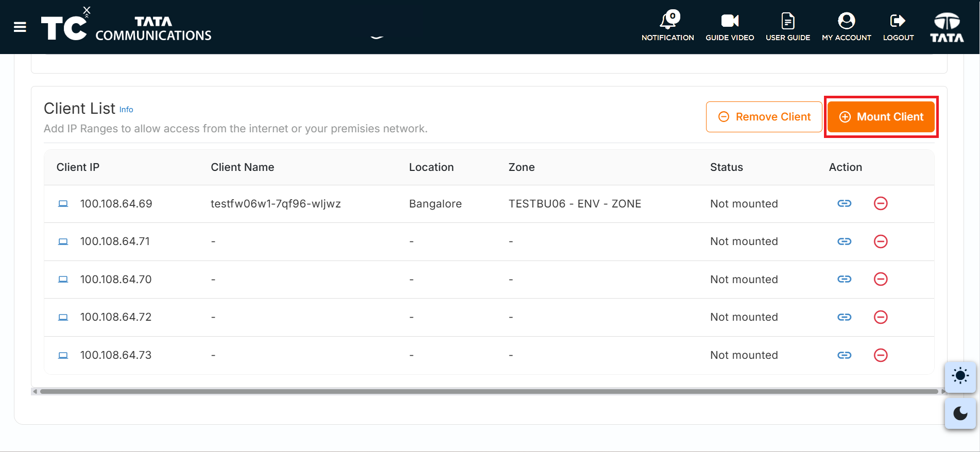Select client IP 100.108.64.70
This screenshot has height=452, width=980.
tap(116, 280)
